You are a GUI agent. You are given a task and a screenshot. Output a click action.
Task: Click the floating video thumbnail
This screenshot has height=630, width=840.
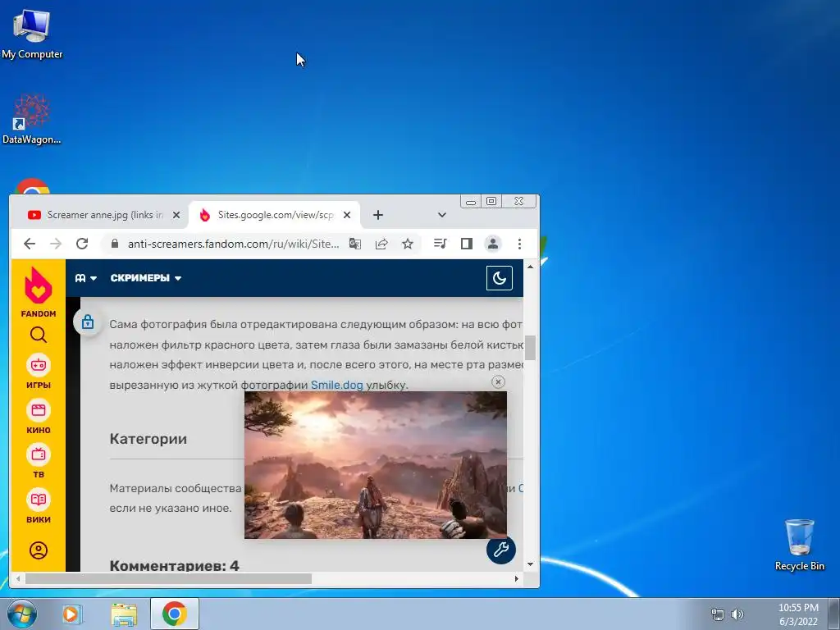click(x=376, y=465)
